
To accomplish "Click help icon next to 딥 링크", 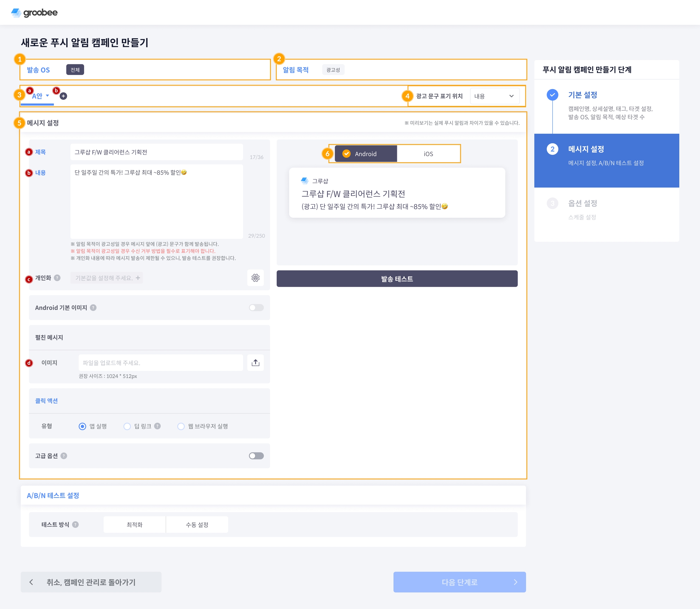I will [157, 426].
